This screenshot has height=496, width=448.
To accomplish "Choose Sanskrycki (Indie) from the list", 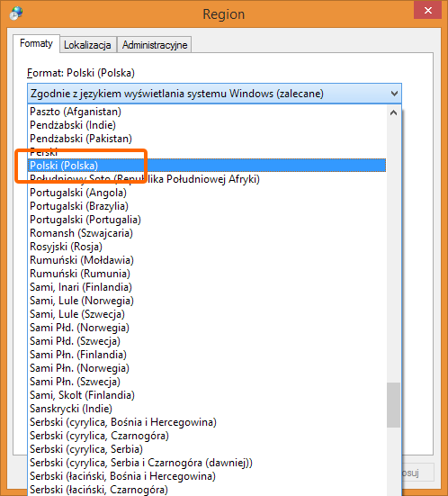I will [x=207, y=409].
